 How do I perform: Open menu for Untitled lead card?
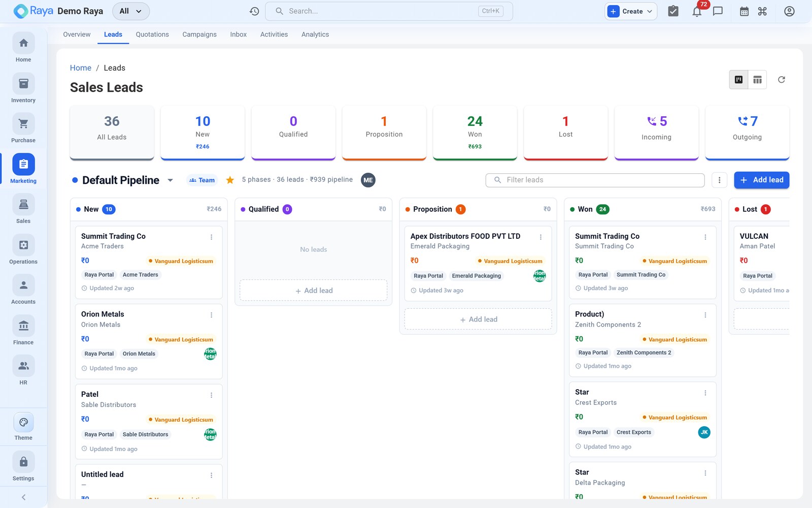pyautogui.click(x=212, y=475)
